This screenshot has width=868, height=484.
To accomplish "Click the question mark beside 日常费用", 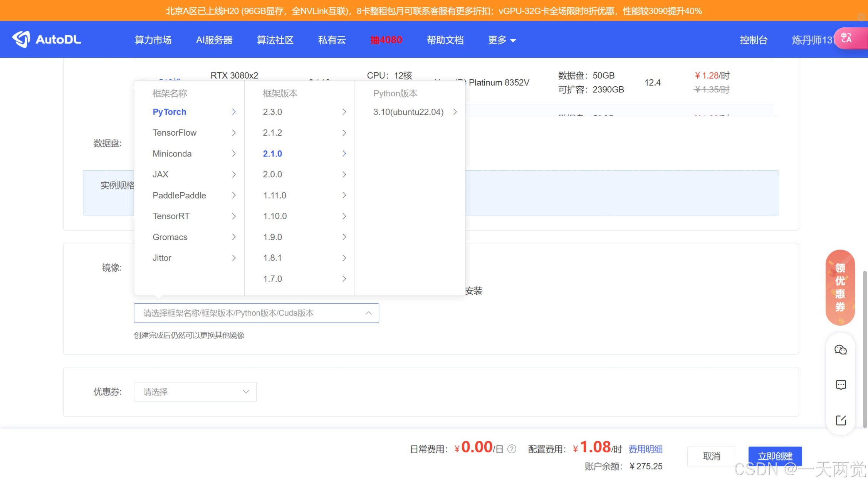I will tap(512, 449).
